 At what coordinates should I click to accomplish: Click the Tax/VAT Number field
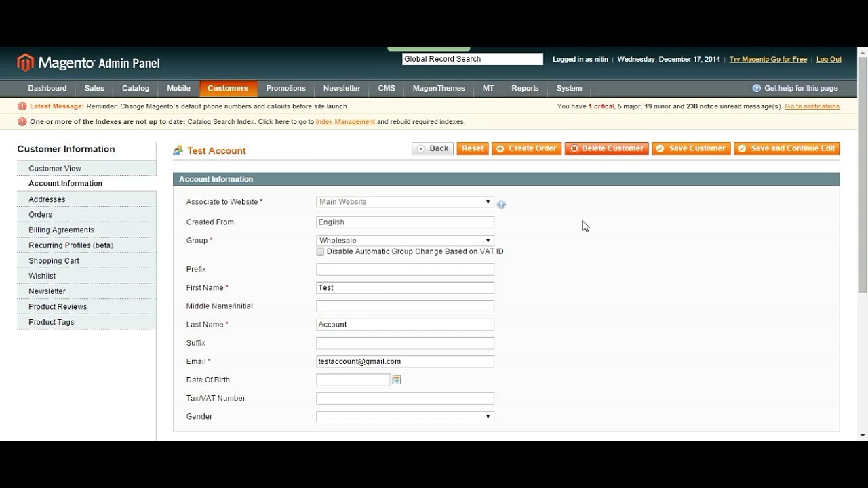tap(405, 399)
